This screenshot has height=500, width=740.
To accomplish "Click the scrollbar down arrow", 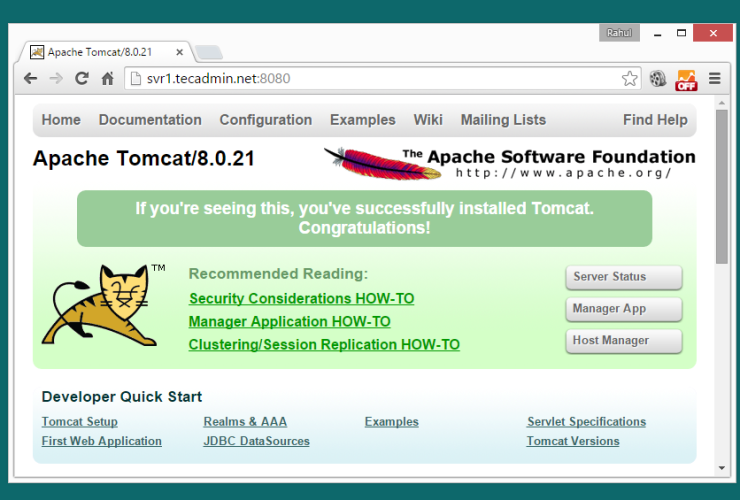I will pyautogui.click(x=722, y=467).
